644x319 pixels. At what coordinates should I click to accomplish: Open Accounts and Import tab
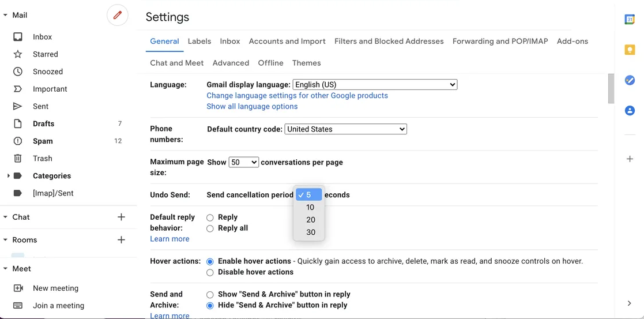coord(287,41)
